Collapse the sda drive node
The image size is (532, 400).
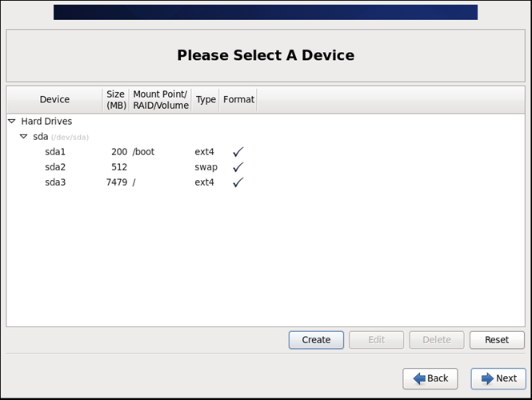[x=24, y=136]
